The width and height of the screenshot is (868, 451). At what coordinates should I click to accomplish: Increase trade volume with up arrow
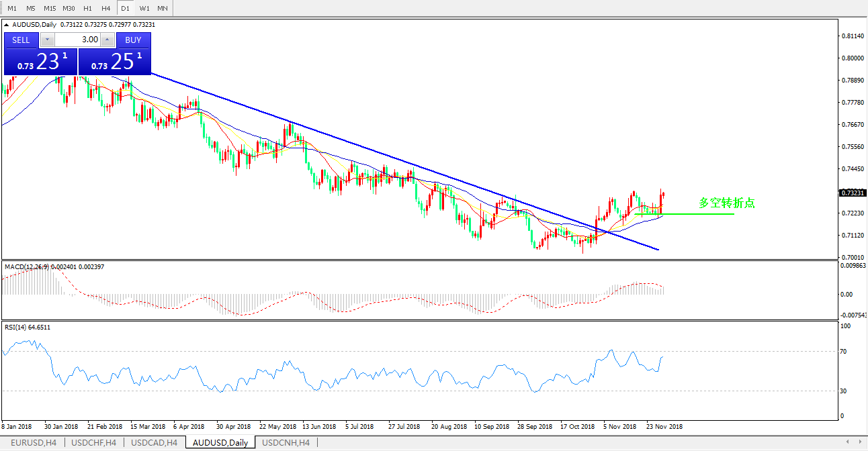pyautogui.click(x=107, y=40)
